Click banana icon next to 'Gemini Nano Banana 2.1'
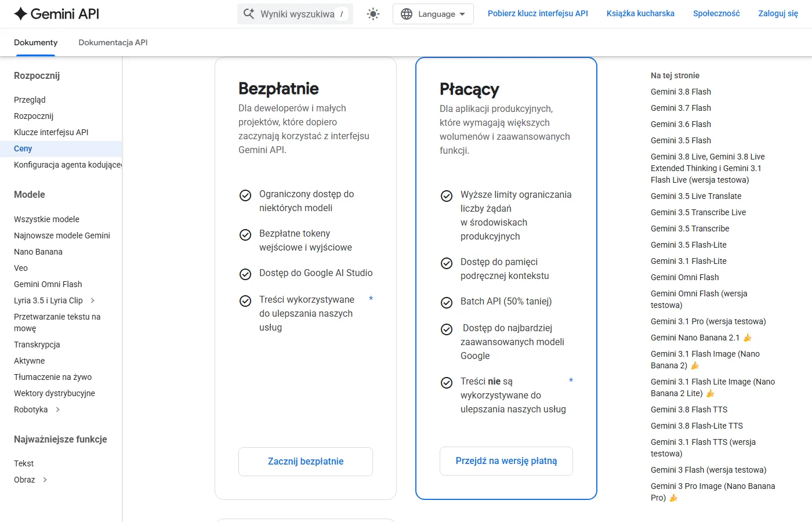The width and height of the screenshot is (812, 522). click(x=748, y=338)
